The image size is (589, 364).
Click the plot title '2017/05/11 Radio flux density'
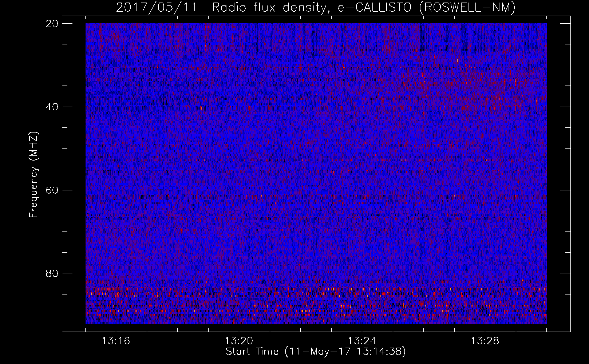pyautogui.click(x=316, y=7)
